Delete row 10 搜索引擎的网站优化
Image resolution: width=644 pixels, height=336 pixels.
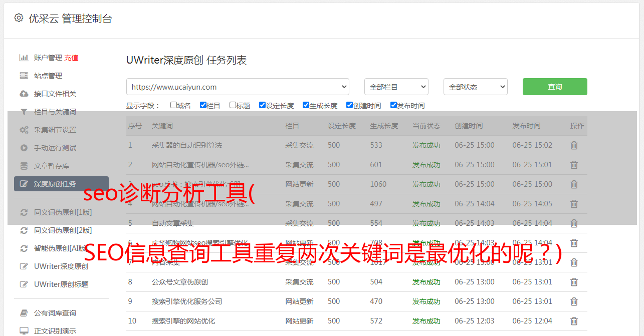pyautogui.click(x=574, y=321)
